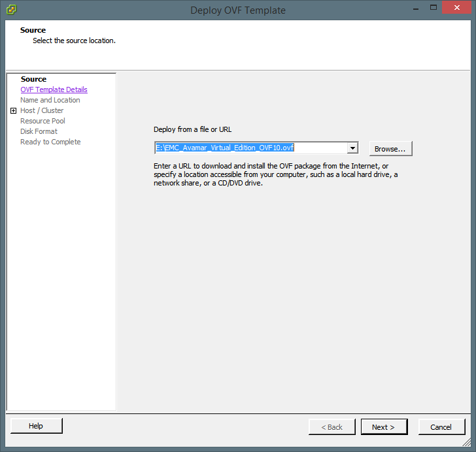Cancel the OVF deployment wizard
Screen dimensions: 476x452
[441, 427]
